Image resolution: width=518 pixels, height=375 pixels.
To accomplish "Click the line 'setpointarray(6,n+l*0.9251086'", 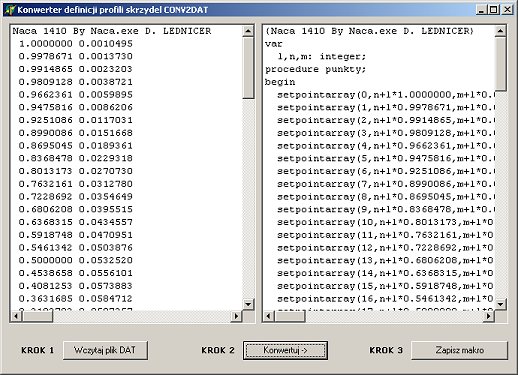I will [385, 171].
